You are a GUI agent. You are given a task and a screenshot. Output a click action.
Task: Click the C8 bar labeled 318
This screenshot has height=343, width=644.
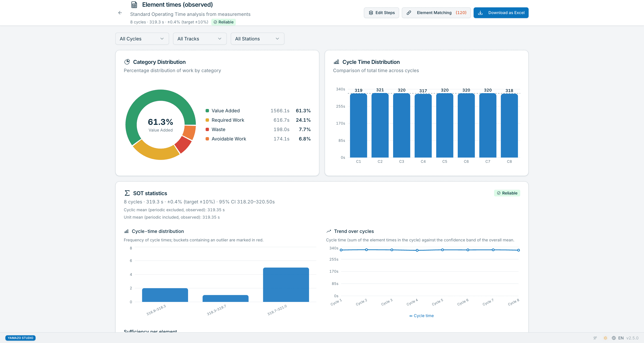(x=509, y=125)
